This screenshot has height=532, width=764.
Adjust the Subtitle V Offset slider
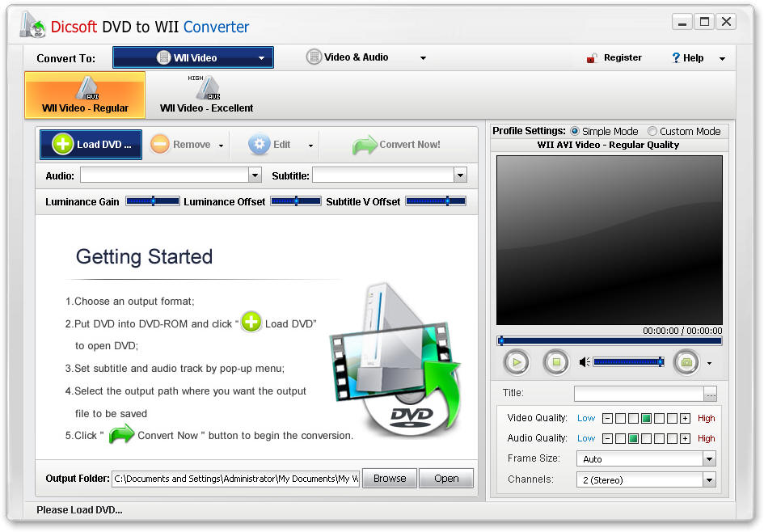436,201
